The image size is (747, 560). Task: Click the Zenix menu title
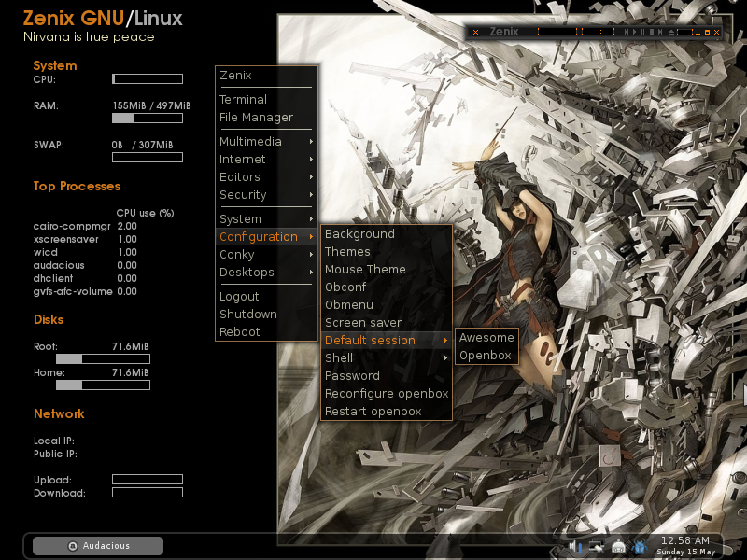point(266,76)
